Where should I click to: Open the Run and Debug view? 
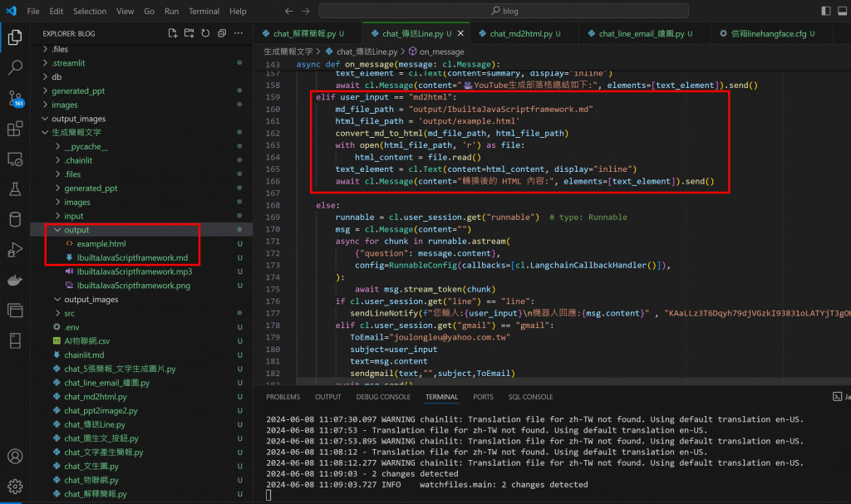tap(15, 250)
